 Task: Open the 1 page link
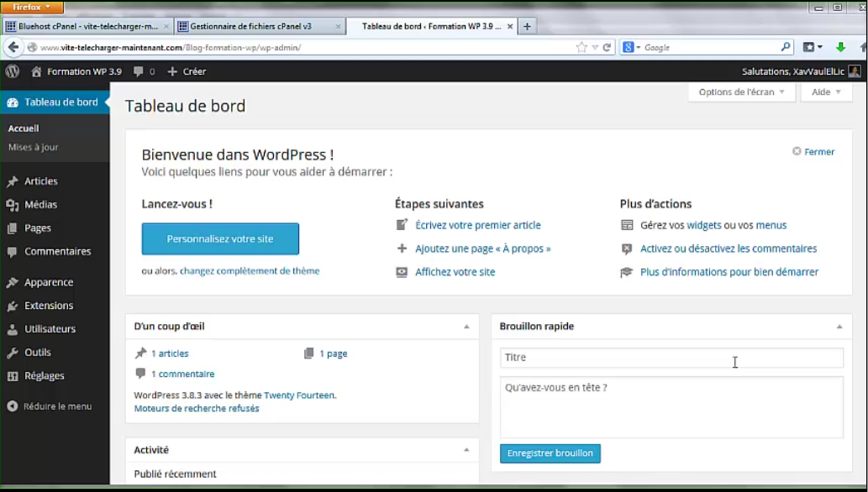(334, 353)
